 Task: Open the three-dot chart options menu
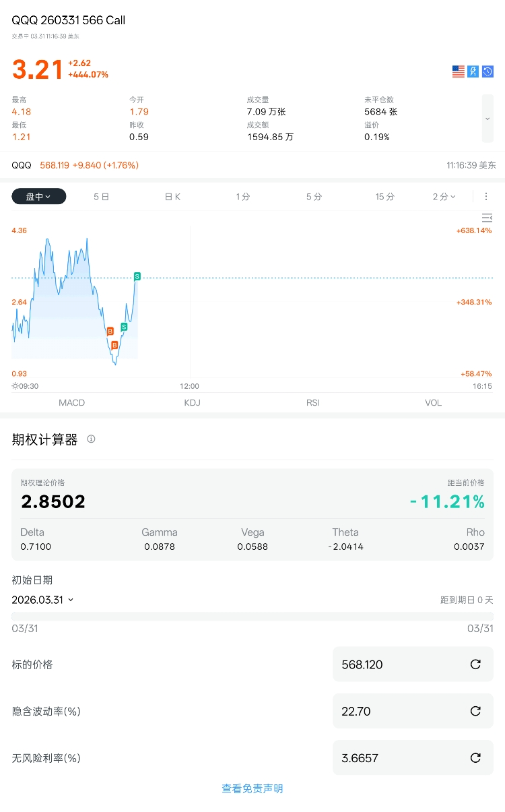(x=486, y=197)
